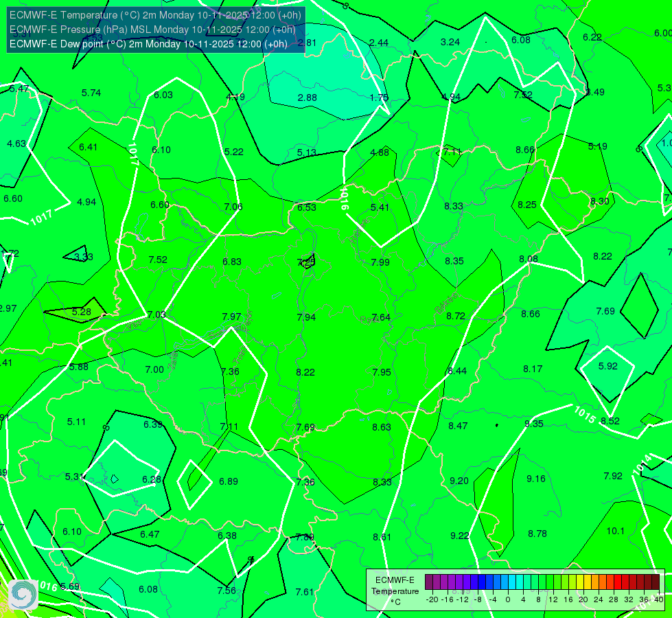Viewport: 672px width, 618px height.
Task: Click the dew point value 6.89
Action: pos(229,481)
